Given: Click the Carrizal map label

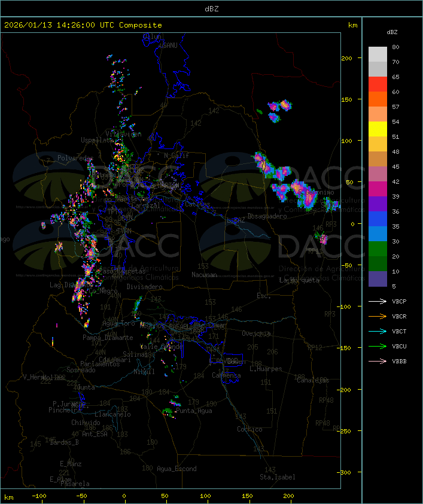Looking at the screenshot, I should (x=146, y=205).
